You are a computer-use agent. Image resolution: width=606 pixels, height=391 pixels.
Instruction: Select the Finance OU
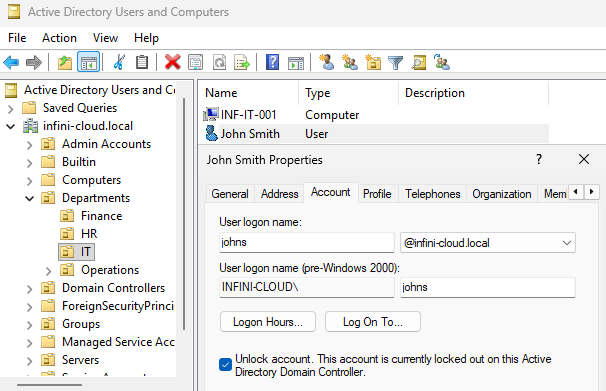92,216
